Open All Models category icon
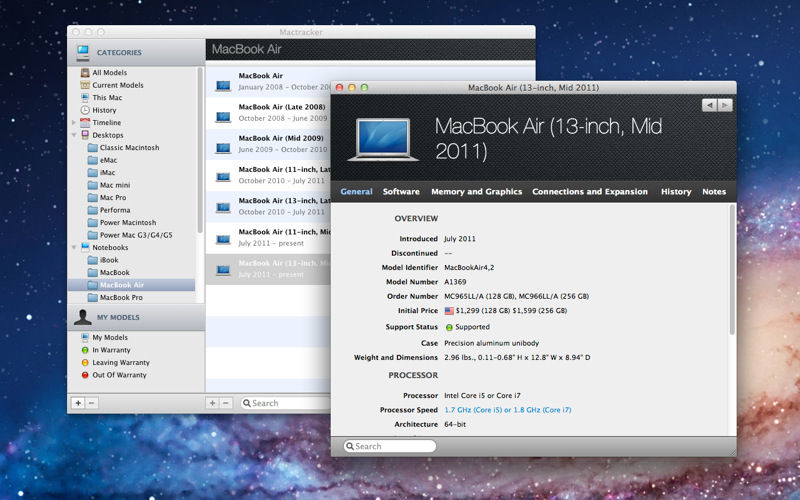Screen dimensions: 800x500 click(85, 72)
